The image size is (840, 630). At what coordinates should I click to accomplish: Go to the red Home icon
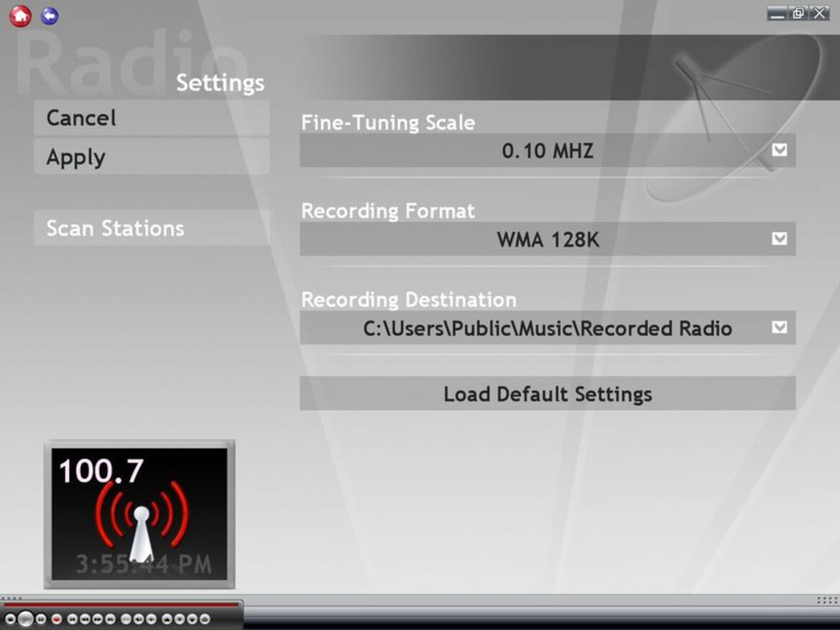click(x=20, y=16)
